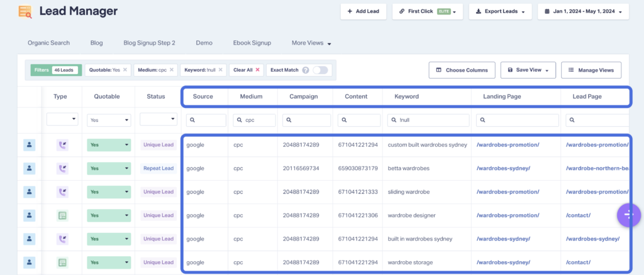Click phone call type icon in betta wardrobes row
This screenshot has height=275, width=644.
pos(62,168)
